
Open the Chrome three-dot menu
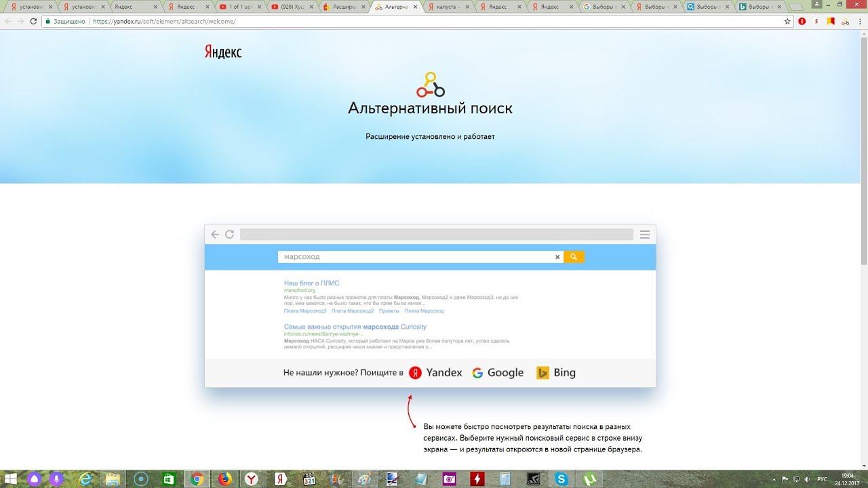[861, 21]
